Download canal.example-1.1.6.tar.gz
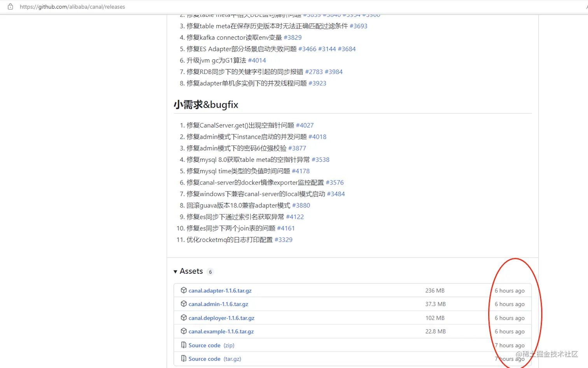The image size is (588, 368). pos(221,331)
